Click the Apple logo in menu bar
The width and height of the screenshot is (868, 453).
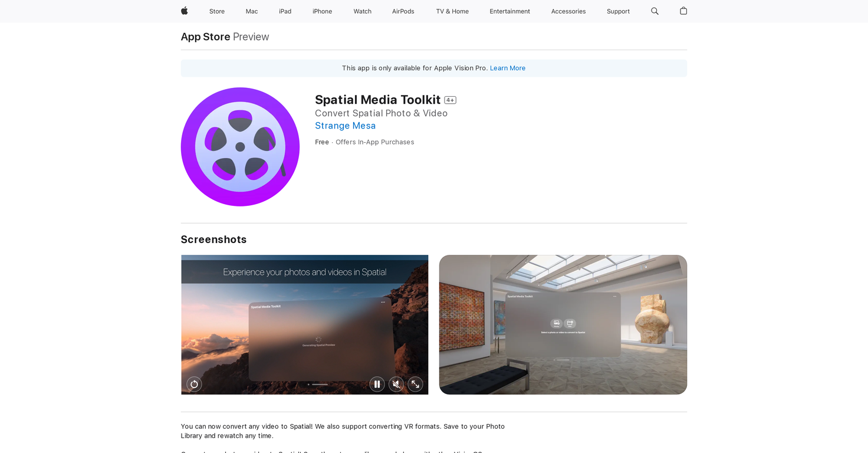click(x=184, y=11)
